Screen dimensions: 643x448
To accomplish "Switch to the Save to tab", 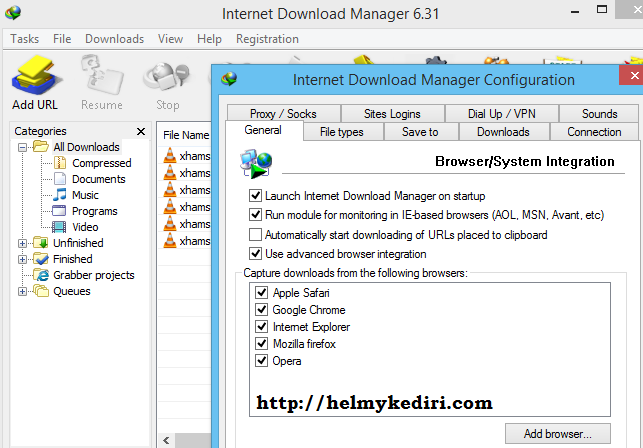I will [x=420, y=132].
